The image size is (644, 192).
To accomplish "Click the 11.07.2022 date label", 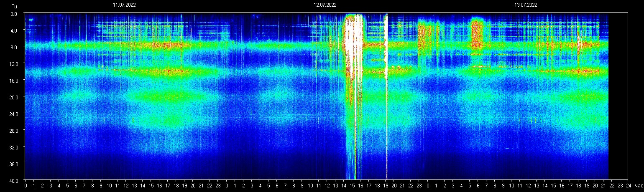I will coord(124,5).
